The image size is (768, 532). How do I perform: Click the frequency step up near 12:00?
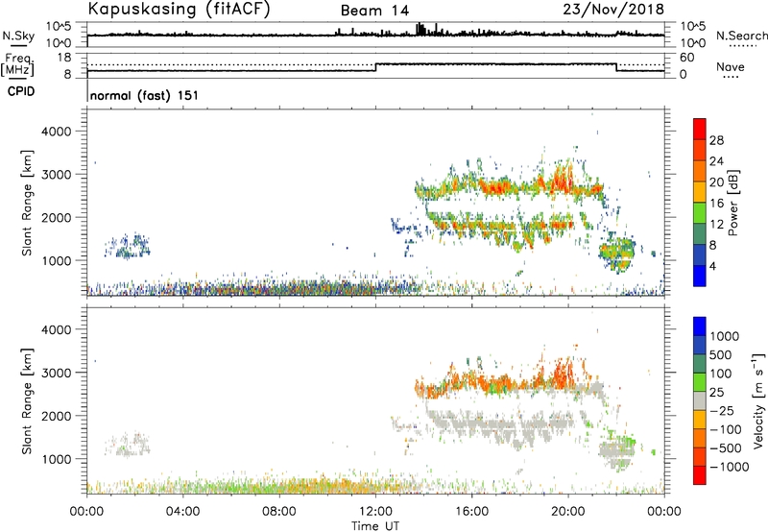(x=375, y=67)
